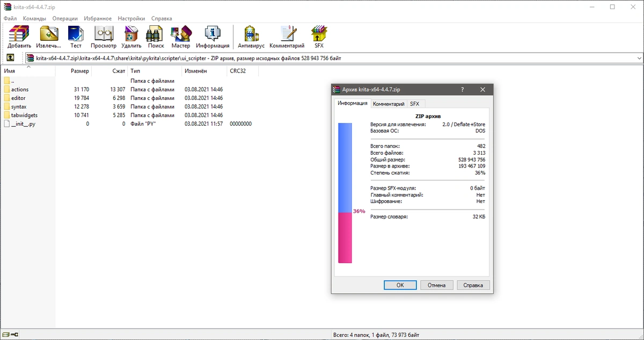
Task: Click the WinRAR icon in main title bar
Action: [7, 7]
